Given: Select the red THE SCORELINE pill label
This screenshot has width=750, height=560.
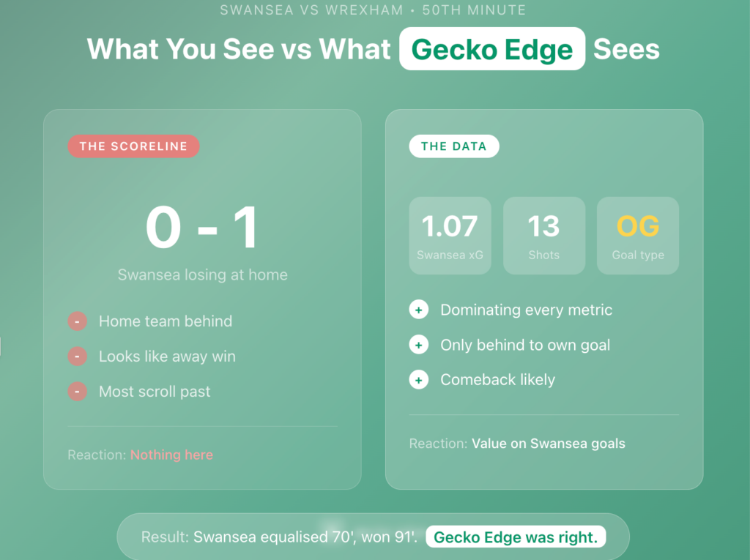Looking at the screenshot, I should (133, 146).
